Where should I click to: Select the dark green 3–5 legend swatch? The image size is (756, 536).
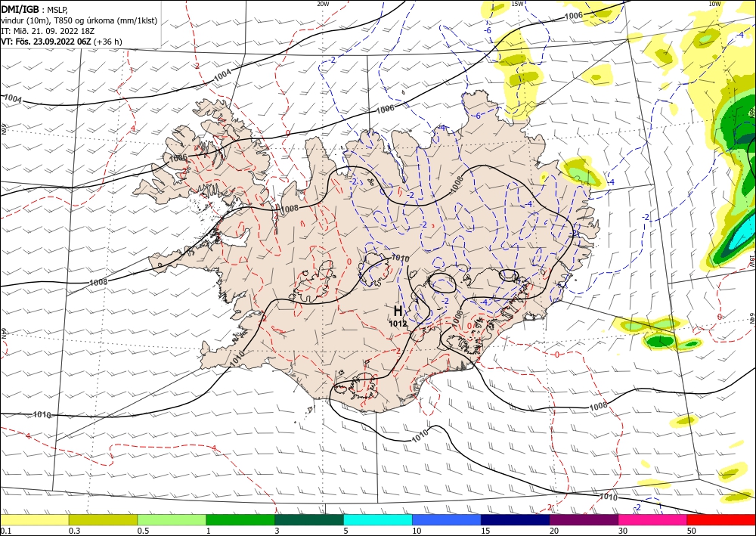[x=309, y=519]
